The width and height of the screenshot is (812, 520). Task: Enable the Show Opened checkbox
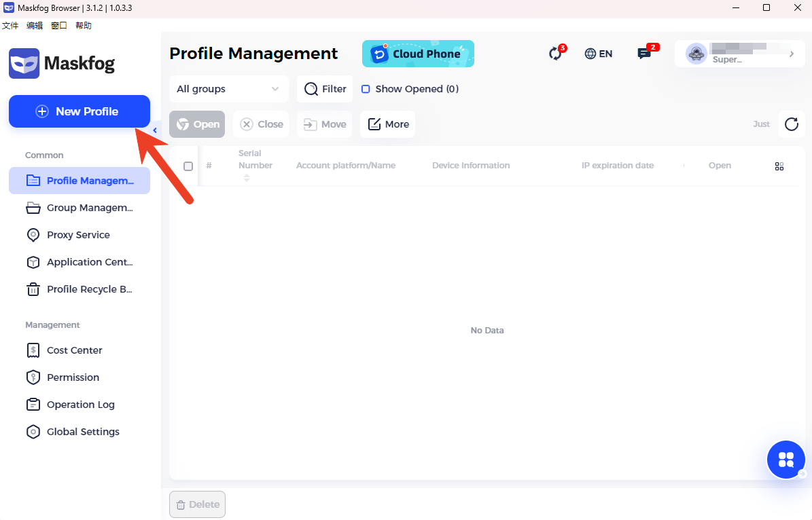click(366, 89)
